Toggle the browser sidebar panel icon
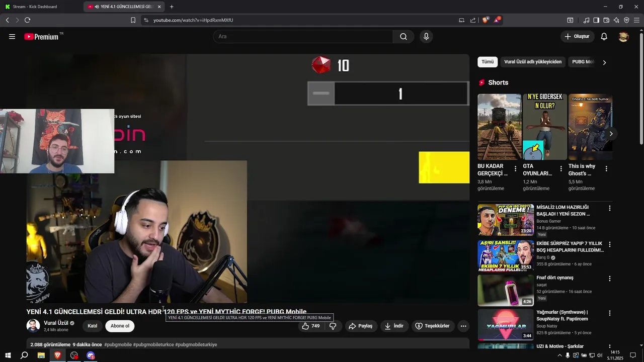Image resolution: width=644 pixels, height=362 pixels. coord(596,20)
